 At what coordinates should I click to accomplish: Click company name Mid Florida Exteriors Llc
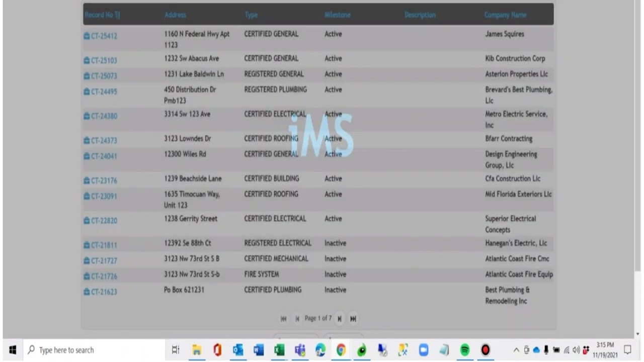[518, 194]
